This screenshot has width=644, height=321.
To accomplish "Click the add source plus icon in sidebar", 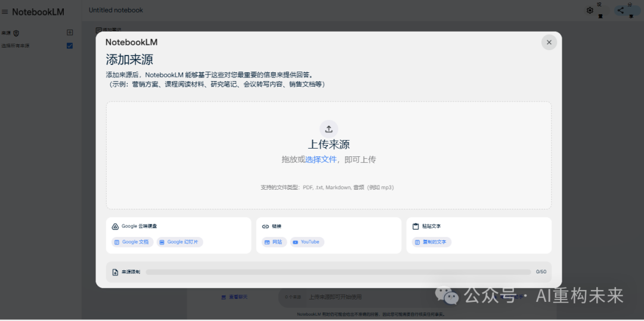I will point(70,32).
